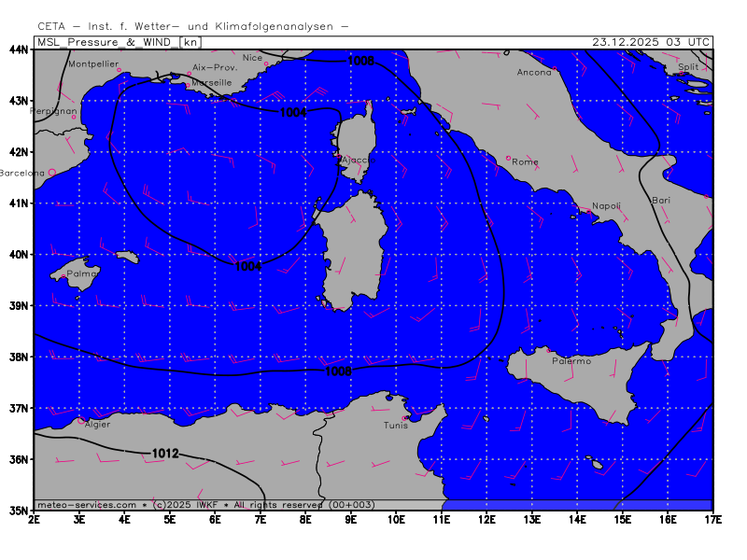
Task: Click the MSL_Pressure_&_WIND_[kn] title box
Action: coord(117,41)
